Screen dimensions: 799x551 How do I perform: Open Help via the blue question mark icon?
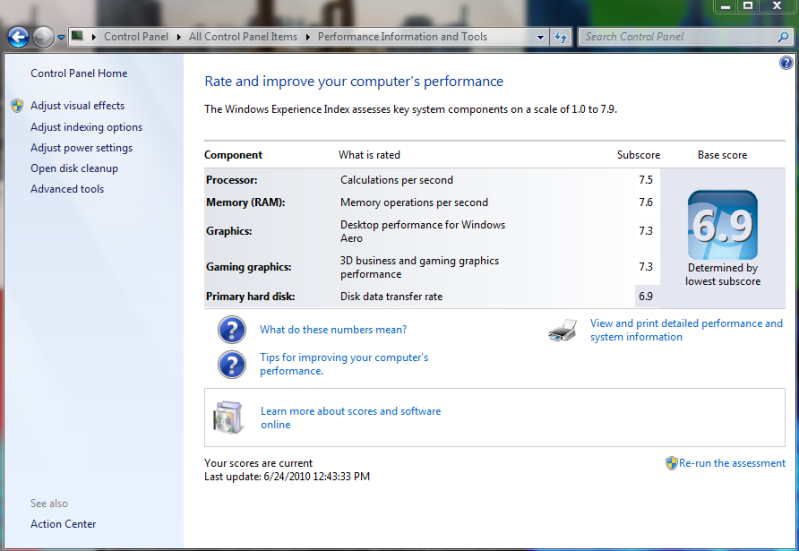pos(786,63)
